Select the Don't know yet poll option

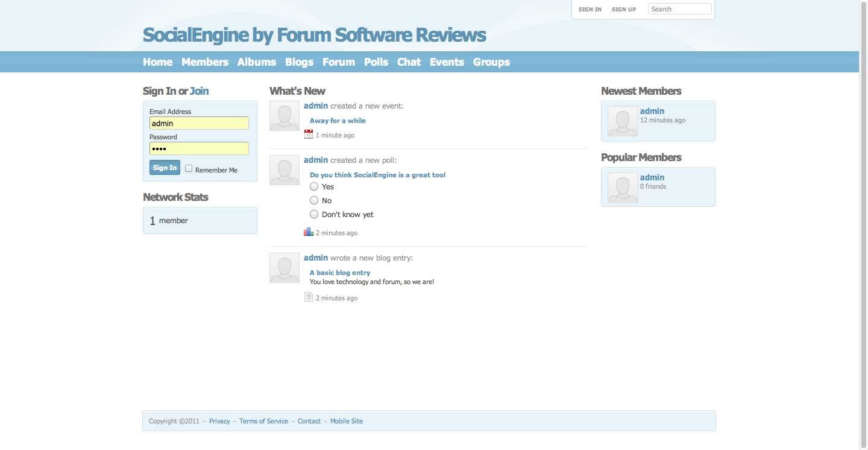pos(314,214)
